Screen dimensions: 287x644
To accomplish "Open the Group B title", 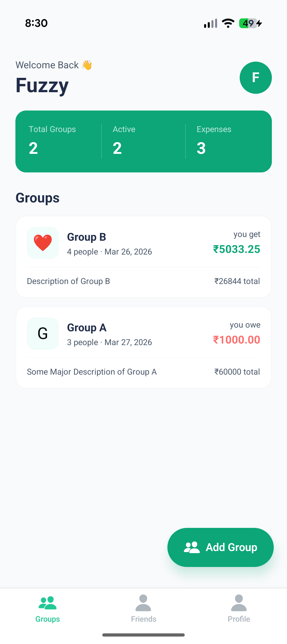I will coord(86,237).
